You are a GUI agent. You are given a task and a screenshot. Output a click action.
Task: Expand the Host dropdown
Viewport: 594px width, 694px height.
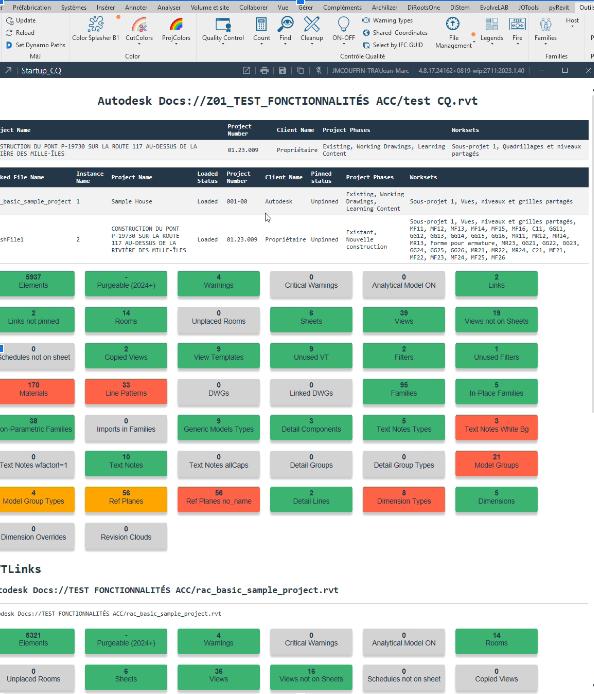pyautogui.click(x=572, y=27)
